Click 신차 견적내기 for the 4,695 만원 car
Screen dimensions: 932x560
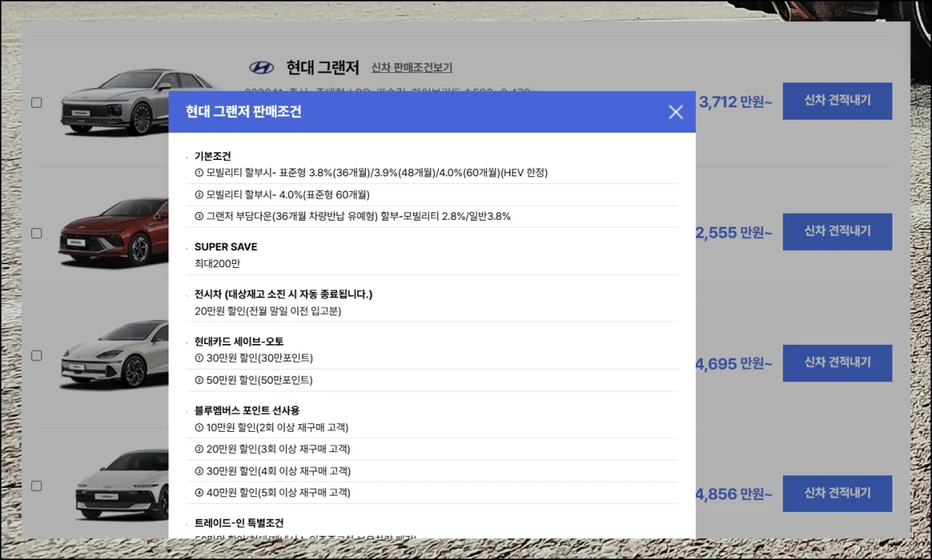[x=837, y=363]
